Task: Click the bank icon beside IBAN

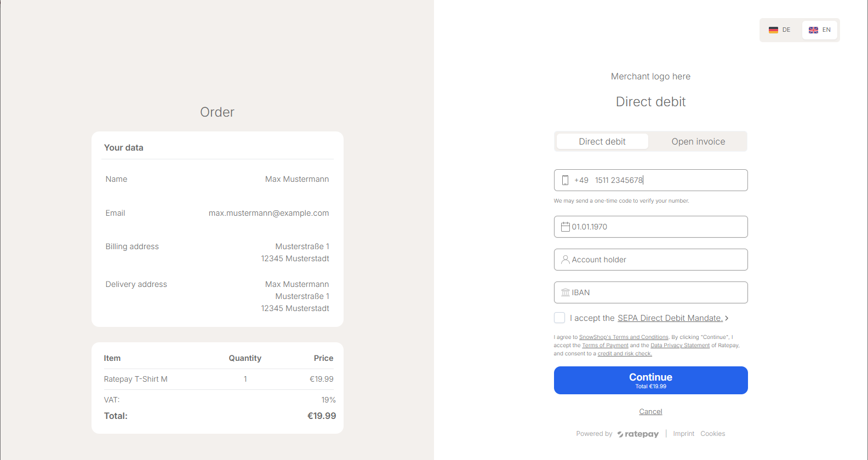Action: pyautogui.click(x=565, y=292)
